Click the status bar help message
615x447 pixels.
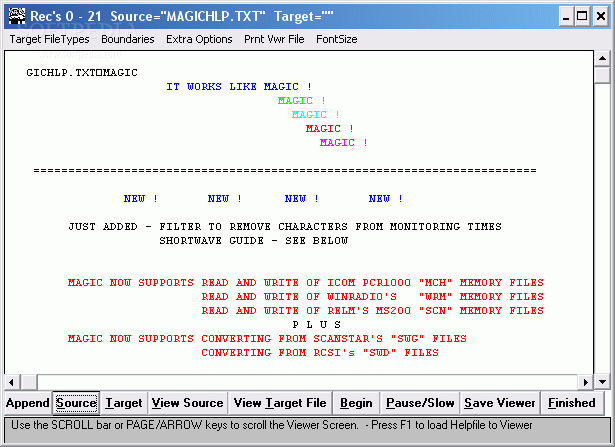[x=271, y=425]
